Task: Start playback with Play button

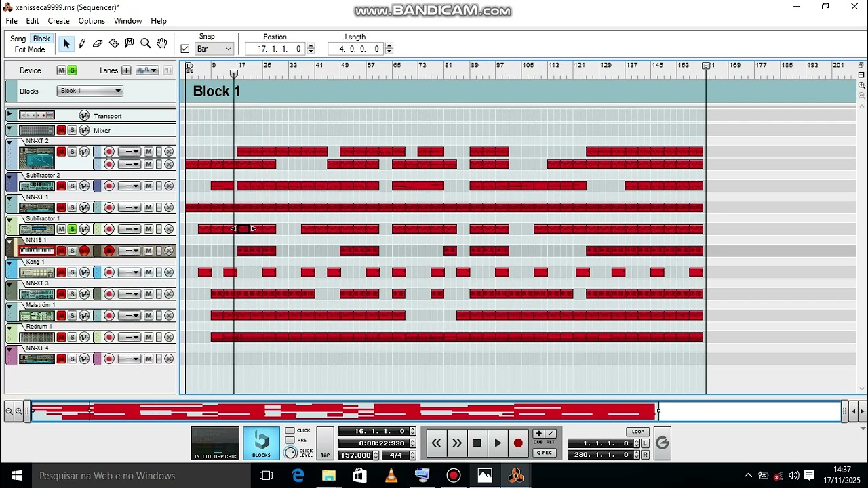Action: [x=498, y=443]
